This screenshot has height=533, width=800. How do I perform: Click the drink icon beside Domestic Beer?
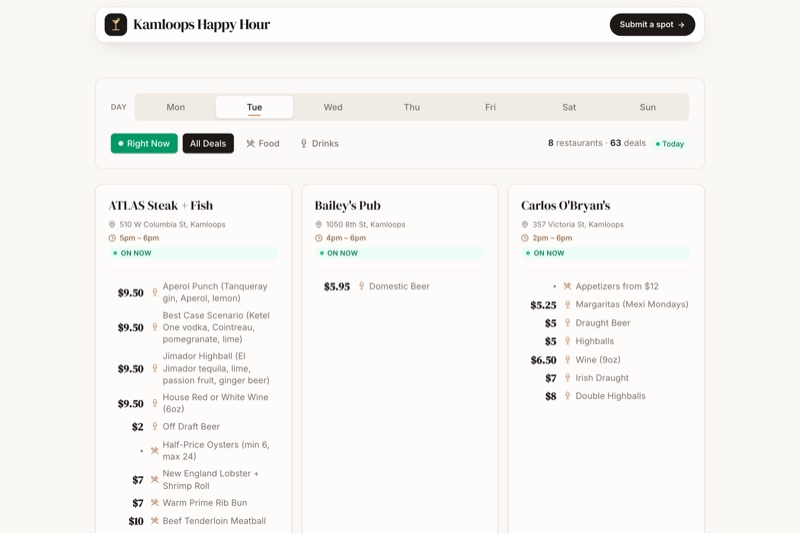pyautogui.click(x=361, y=286)
